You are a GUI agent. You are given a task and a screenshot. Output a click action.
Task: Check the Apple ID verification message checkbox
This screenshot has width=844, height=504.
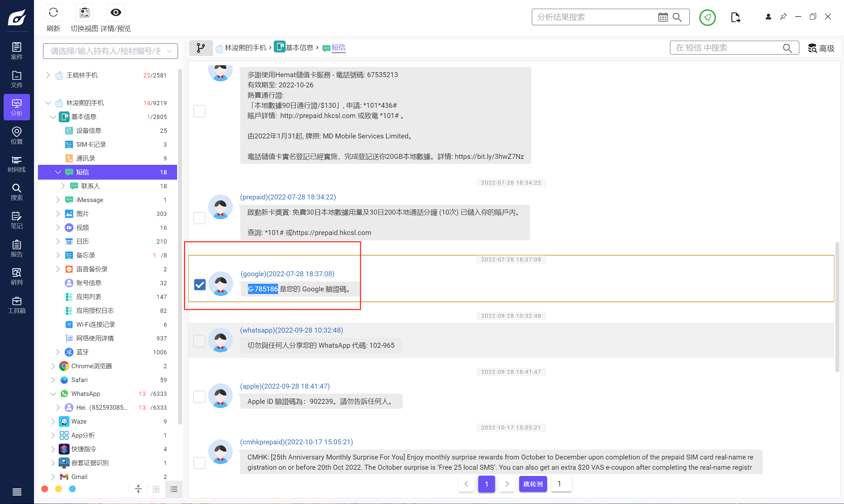(200, 397)
